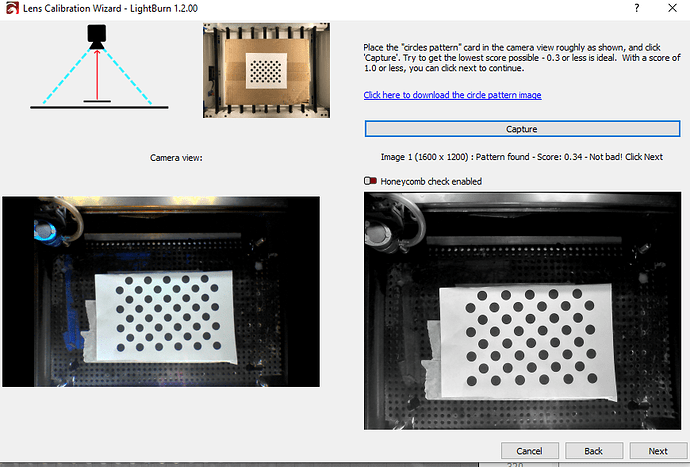Toggle the Honeycomb check switch
This screenshot has width=690, height=467.
coord(371,181)
